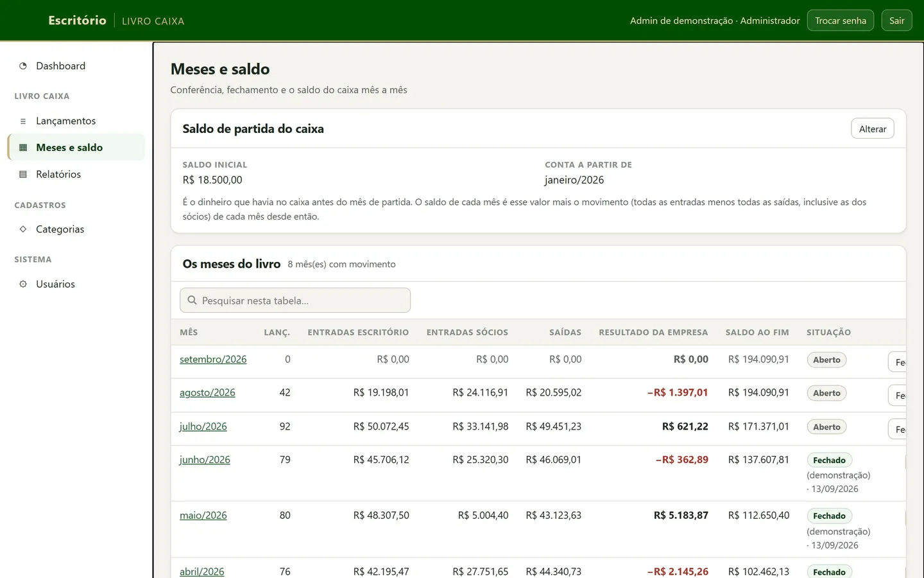The width and height of the screenshot is (924, 578).
Task: Click the R$ 5.183,87 result value
Action: [681, 516]
